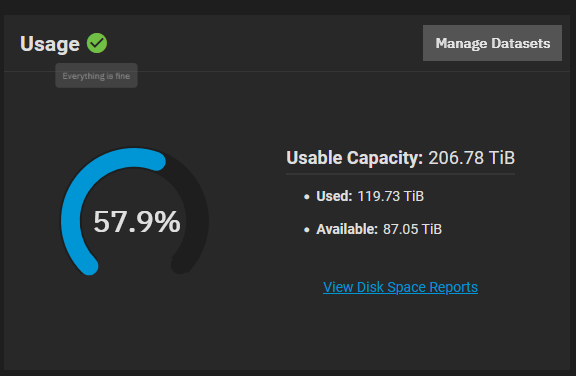Select the 57.9% percentage in gauge
Viewport: 576px width, 376px height.
click(x=137, y=222)
